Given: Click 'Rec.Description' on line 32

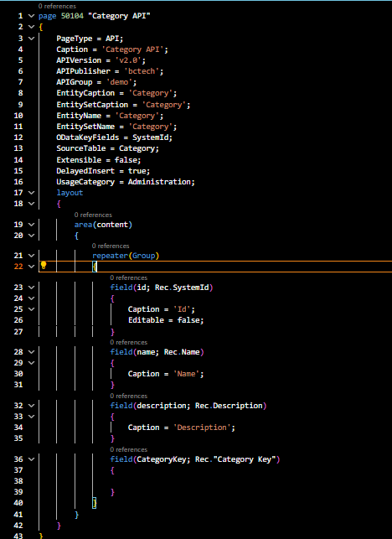Looking at the screenshot, I should pos(229,406).
